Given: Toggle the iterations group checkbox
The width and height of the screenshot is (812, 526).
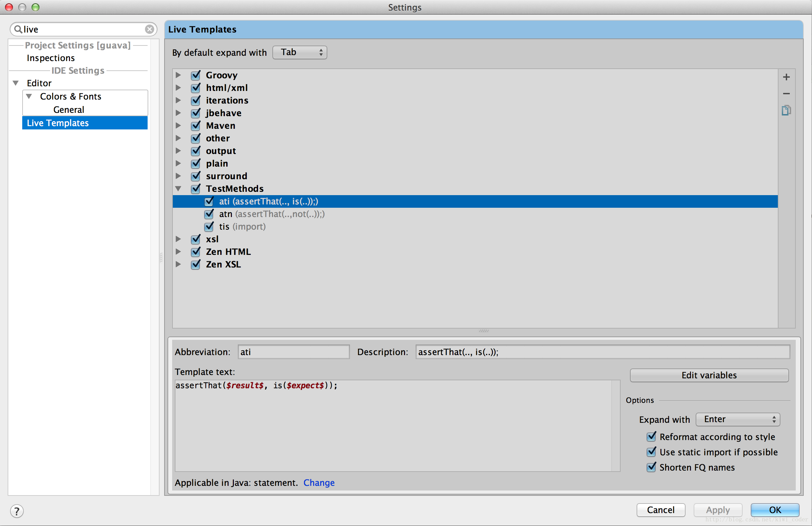Looking at the screenshot, I should coord(196,100).
